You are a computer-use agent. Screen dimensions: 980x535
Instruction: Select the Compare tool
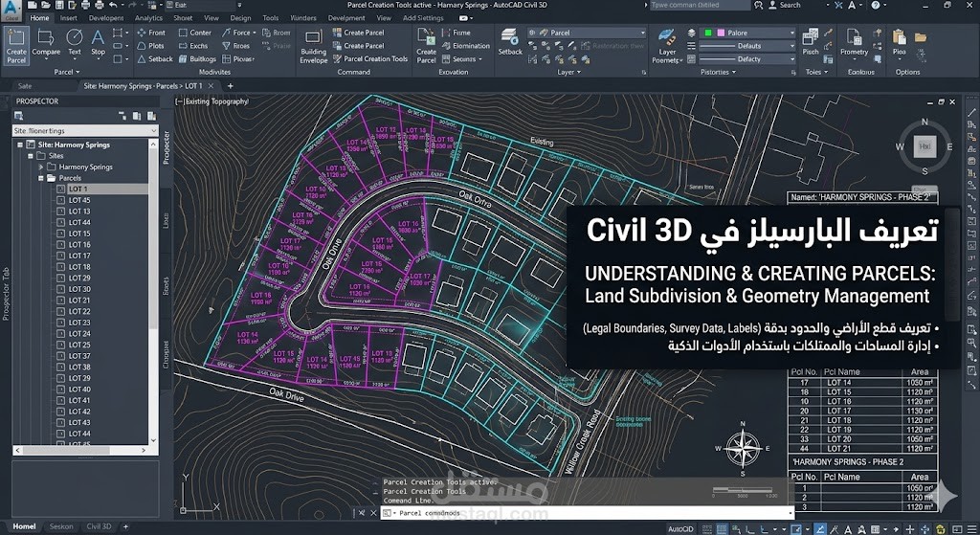click(x=46, y=42)
